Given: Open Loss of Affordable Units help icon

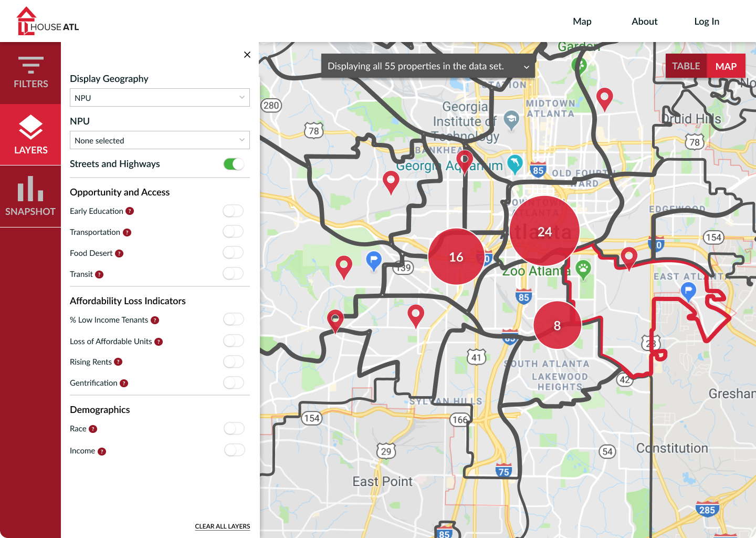Looking at the screenshot, I should tap(159, 342).
